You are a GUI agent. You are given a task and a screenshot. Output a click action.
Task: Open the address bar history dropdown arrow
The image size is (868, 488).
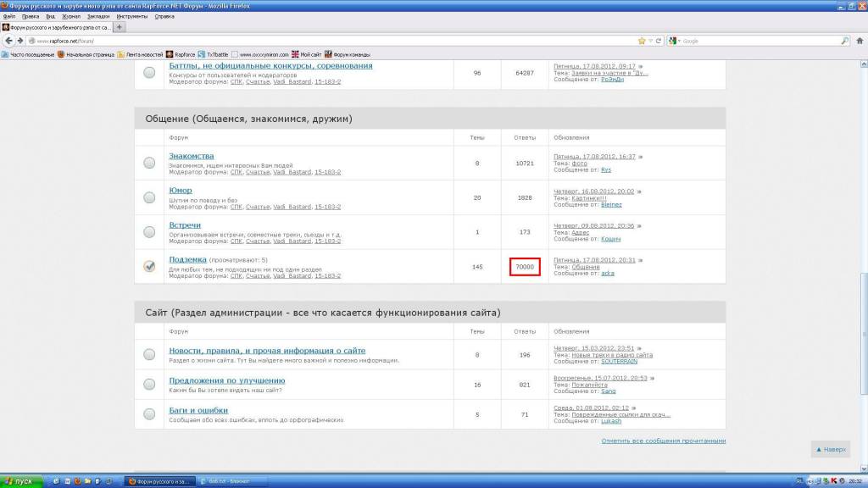(650, 41)
